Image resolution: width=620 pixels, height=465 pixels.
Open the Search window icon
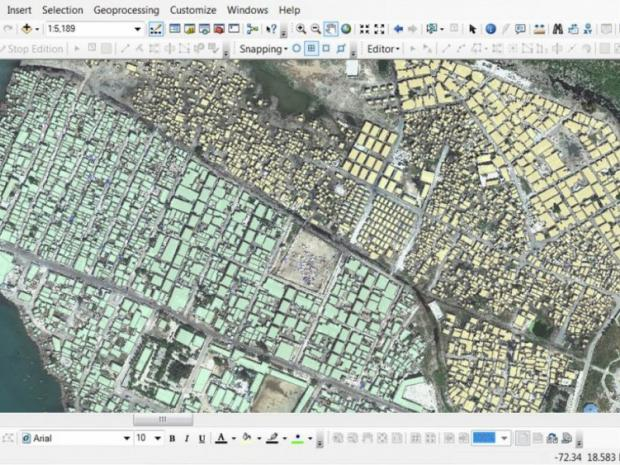204,29
